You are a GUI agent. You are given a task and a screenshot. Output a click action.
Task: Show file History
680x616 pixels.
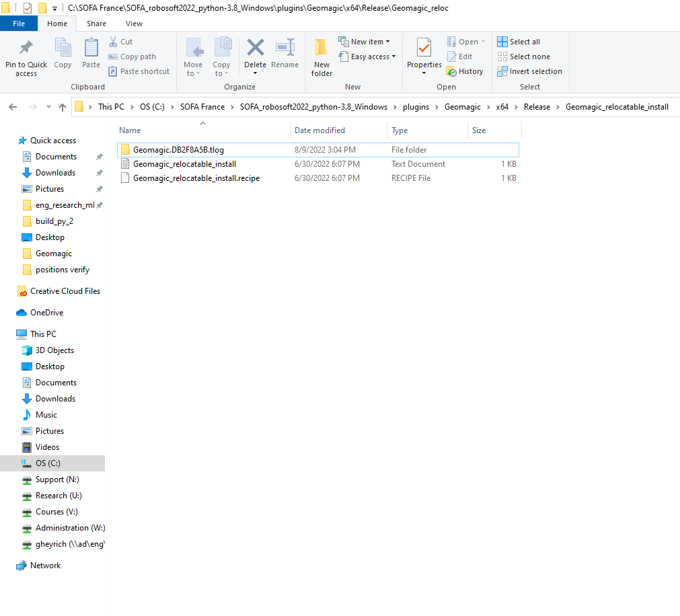click(465, 71)
